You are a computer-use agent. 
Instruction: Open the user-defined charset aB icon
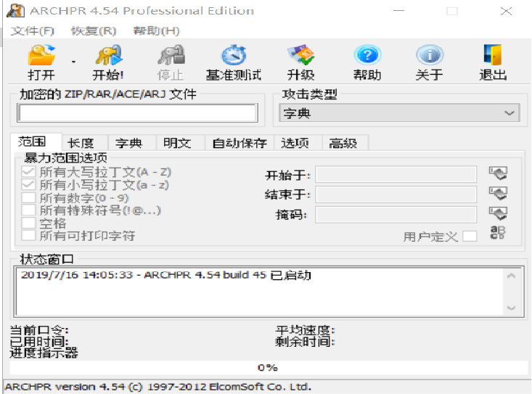click(x=497, y=233)
